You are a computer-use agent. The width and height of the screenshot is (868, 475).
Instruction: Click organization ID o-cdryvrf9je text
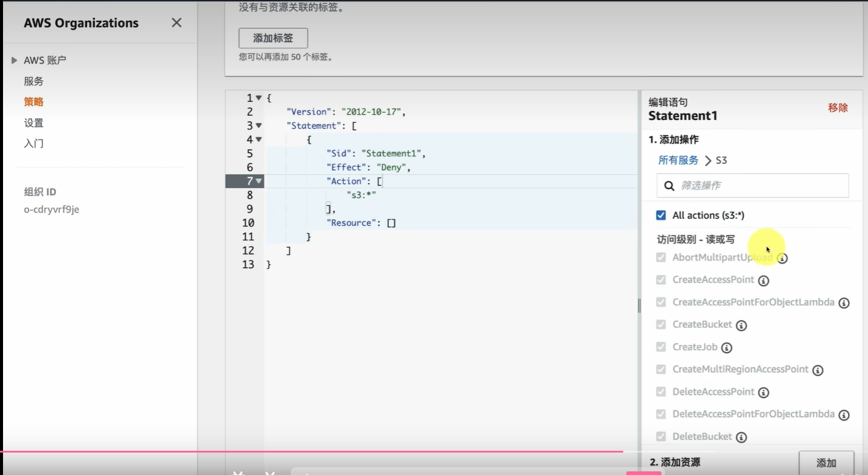click(x=51, y=210)
